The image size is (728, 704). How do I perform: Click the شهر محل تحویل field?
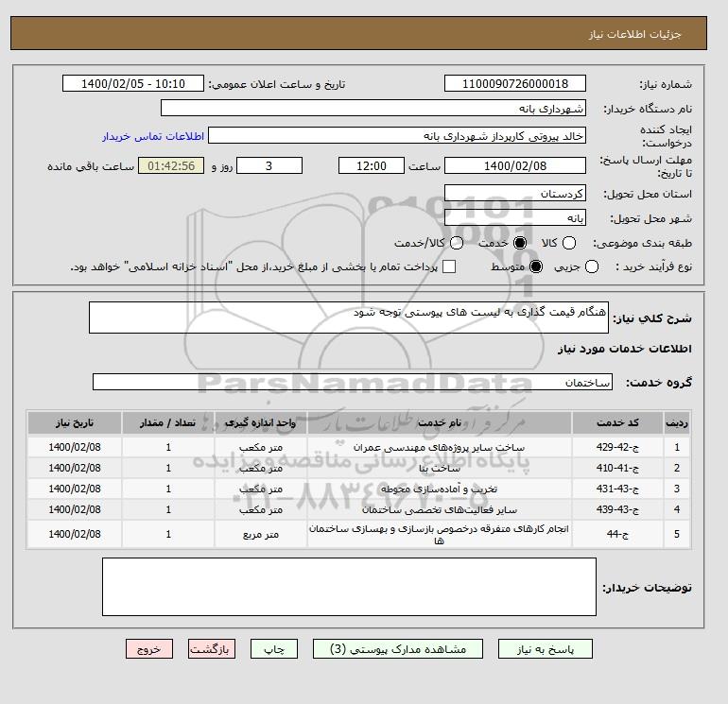pyautogui.click(x=515, y=217)
